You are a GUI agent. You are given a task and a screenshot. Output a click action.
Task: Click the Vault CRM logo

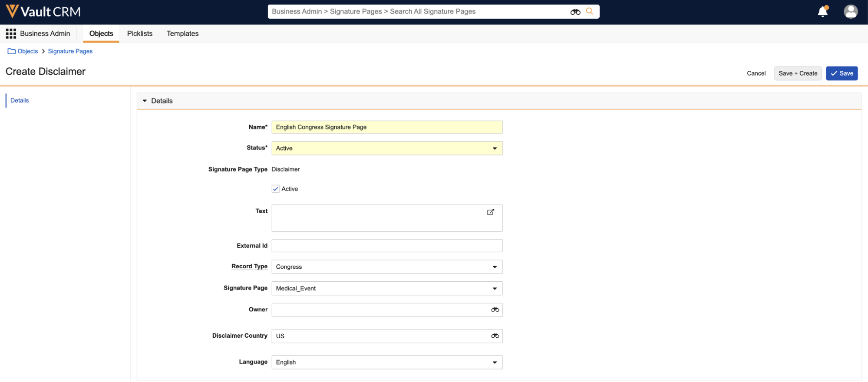43,12
